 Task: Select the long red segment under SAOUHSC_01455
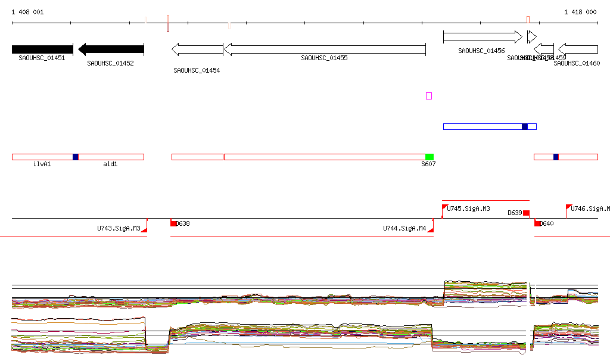(x=325, y=157)
